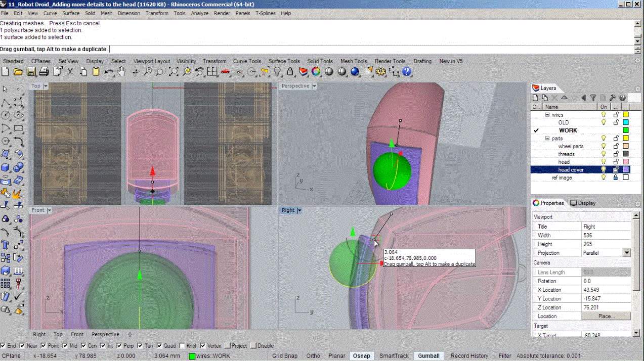Toggle lock icon of ref image layer
Viewport: 644px width, 361px height.
tap(616, 178)
